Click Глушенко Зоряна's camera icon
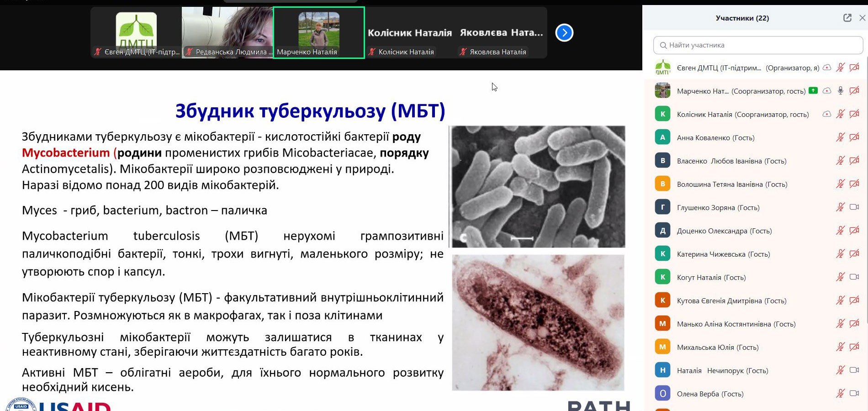 click(854, 207)
